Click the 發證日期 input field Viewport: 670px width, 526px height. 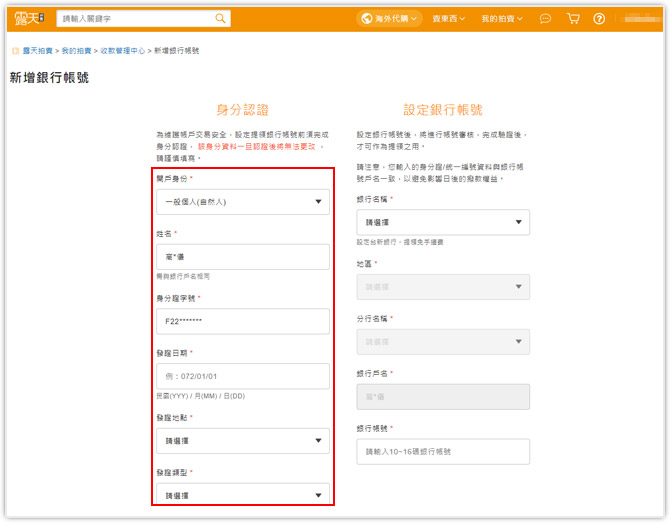tap(243, 376)
